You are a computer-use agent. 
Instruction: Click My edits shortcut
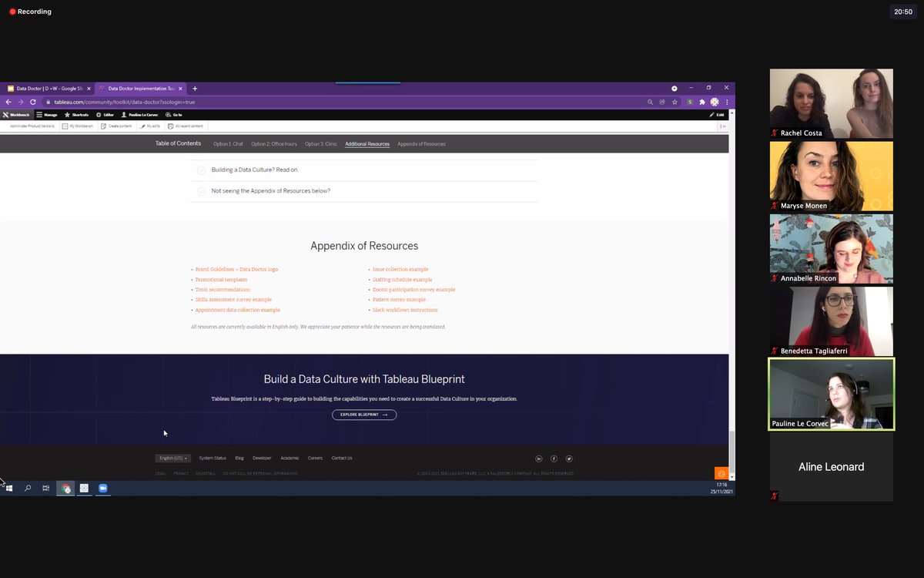coord(149,126)
